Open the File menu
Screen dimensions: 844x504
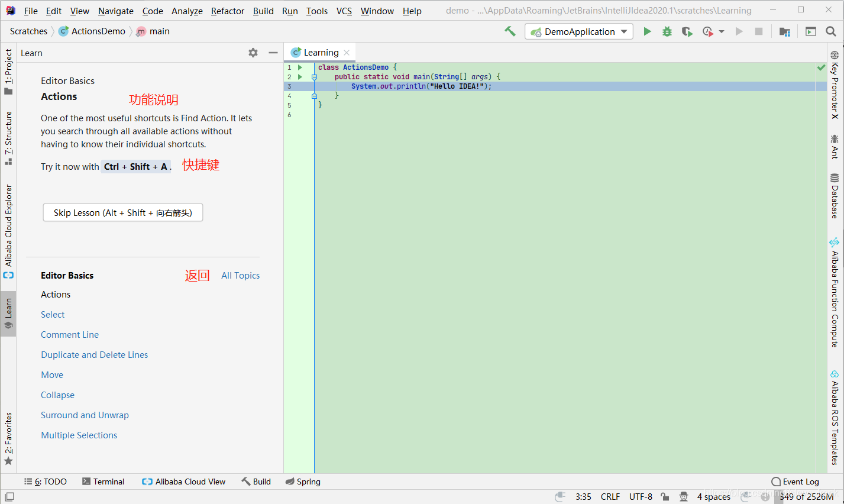[x=31, y=11]
